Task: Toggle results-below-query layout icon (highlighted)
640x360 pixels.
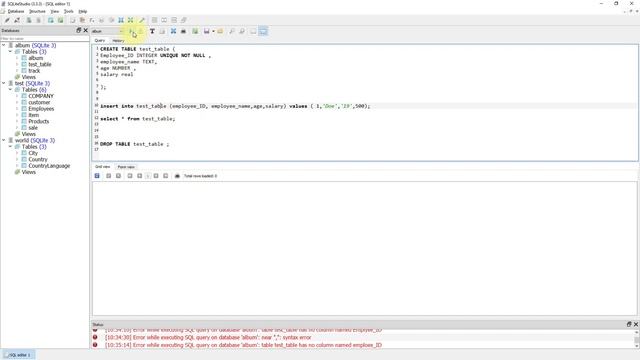Action: point(263,31)
